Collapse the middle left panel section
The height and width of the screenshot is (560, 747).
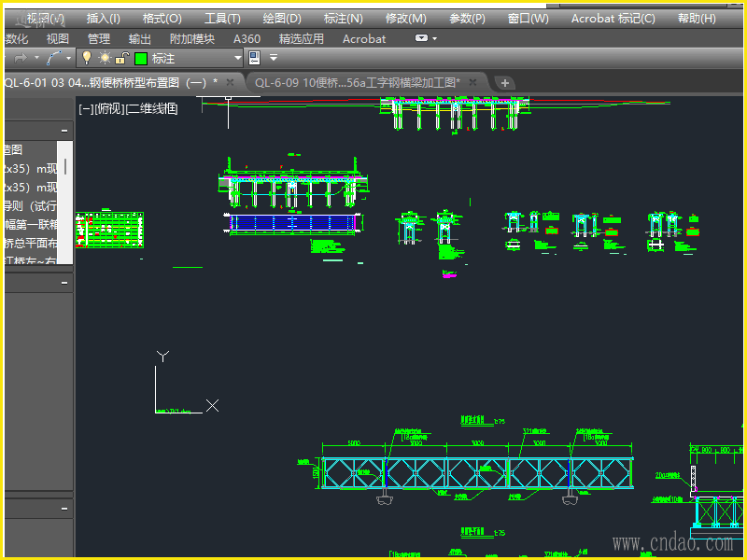click(64, 283)
